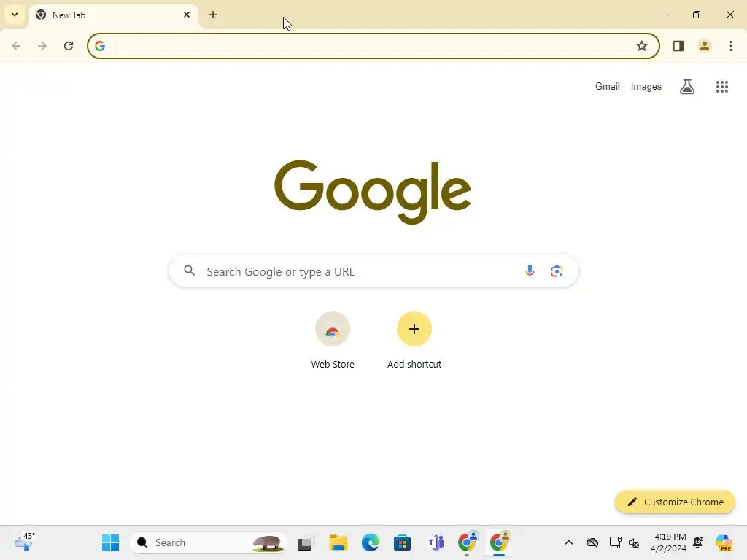Open the Web Store shortcut
Viewport: 747px width, 560px height.
(x=333, y=340)
